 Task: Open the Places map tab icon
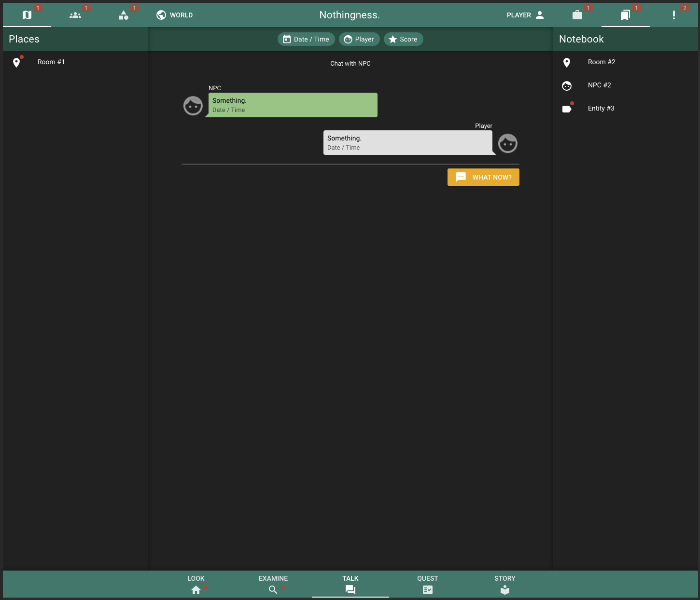(x=27, y=15)
